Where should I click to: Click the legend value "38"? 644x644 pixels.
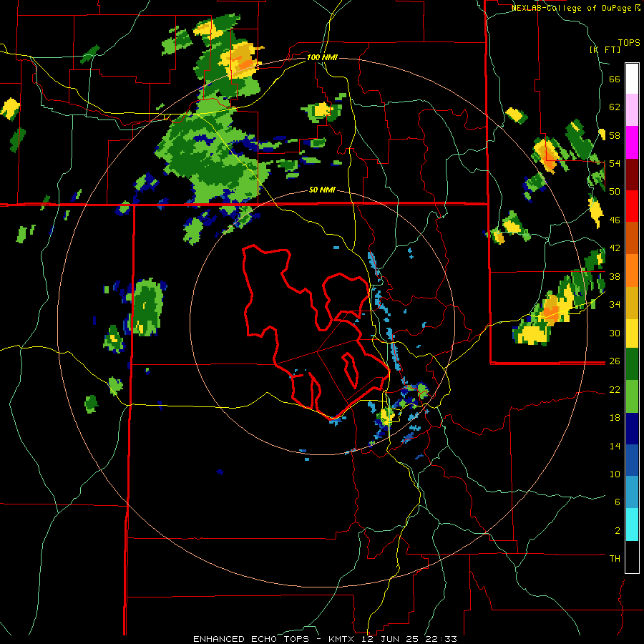(x=615, y=276)
